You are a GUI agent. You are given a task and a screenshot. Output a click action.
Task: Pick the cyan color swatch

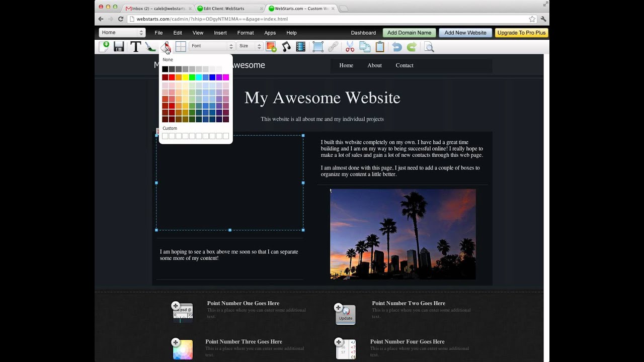point(199,77)
